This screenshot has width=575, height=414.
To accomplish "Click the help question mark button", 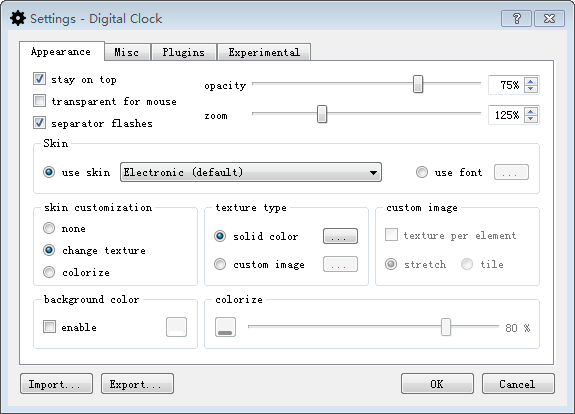I will [516, 18].
